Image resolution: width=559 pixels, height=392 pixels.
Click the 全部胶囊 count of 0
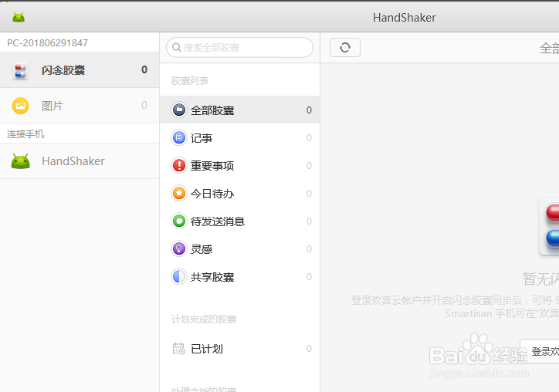(309, 110)
